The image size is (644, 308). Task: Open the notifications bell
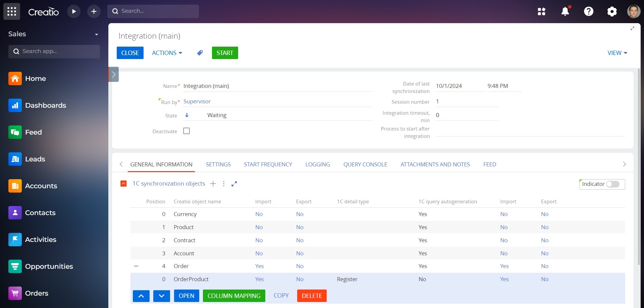tap(565, 11)
